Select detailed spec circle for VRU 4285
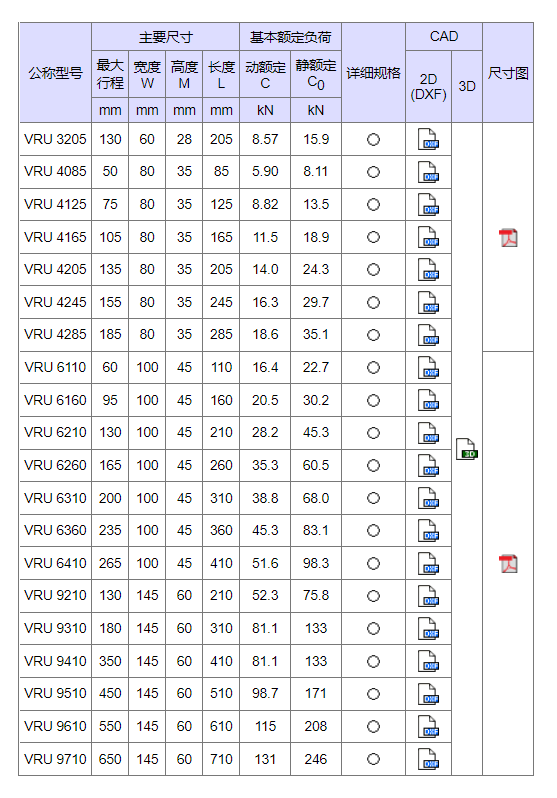Image resolution: width=557 pixels, height=798 pixels. pyautogui.click(x=373, y=335)
